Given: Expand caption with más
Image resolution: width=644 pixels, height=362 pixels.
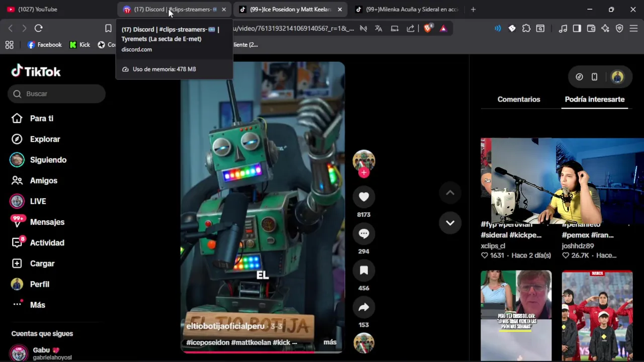Looking at the screenshot, I should click(x=330, y=342).
